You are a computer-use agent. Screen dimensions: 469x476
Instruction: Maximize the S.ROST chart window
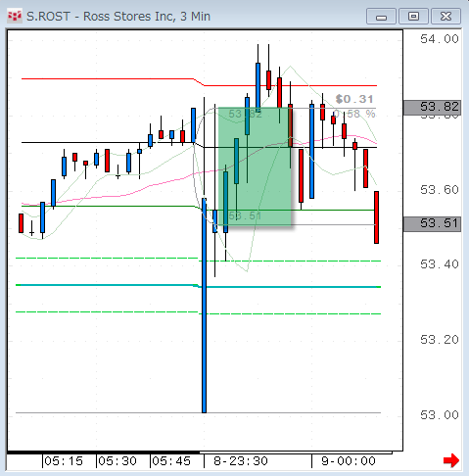tap(413, 17)
